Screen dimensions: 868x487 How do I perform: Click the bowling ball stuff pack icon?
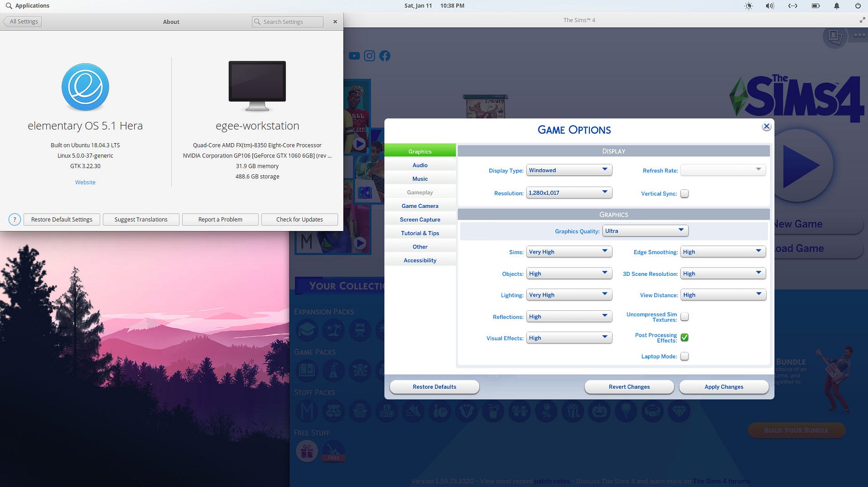tap(440, 411)
